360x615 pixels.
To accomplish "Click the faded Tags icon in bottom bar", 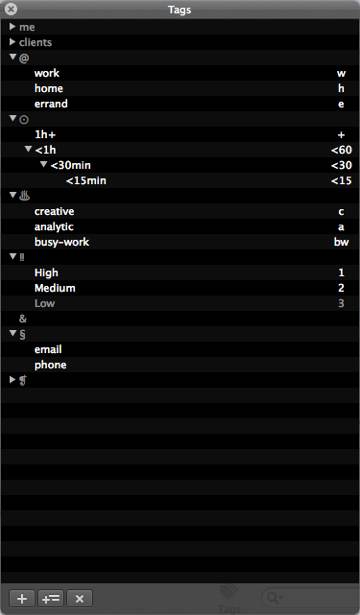I will pyautogui.click(x=229, y=599).
